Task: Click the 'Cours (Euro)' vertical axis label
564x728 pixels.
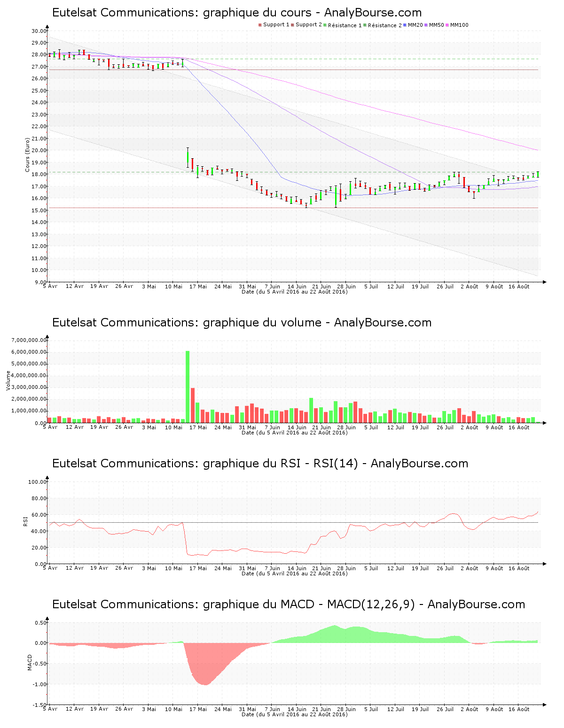Action: tap(28, 155)
